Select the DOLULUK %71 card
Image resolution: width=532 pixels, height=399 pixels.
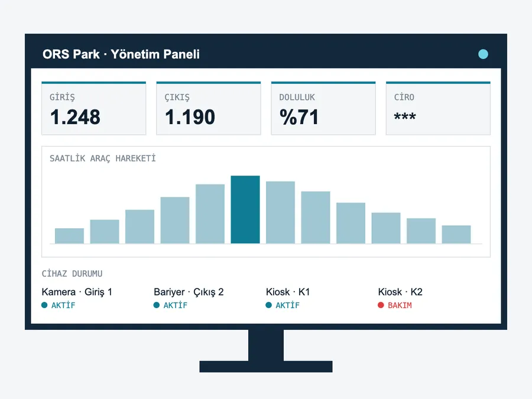click(x=323, y=108)
